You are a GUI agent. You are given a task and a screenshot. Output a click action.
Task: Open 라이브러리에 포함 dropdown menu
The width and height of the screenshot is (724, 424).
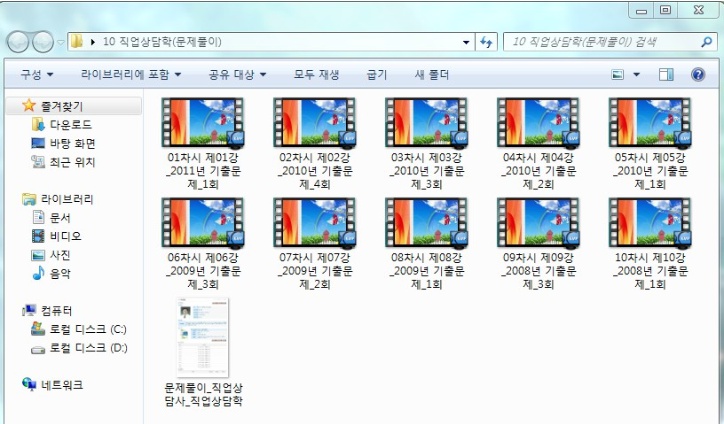click(x=131, y=74)
